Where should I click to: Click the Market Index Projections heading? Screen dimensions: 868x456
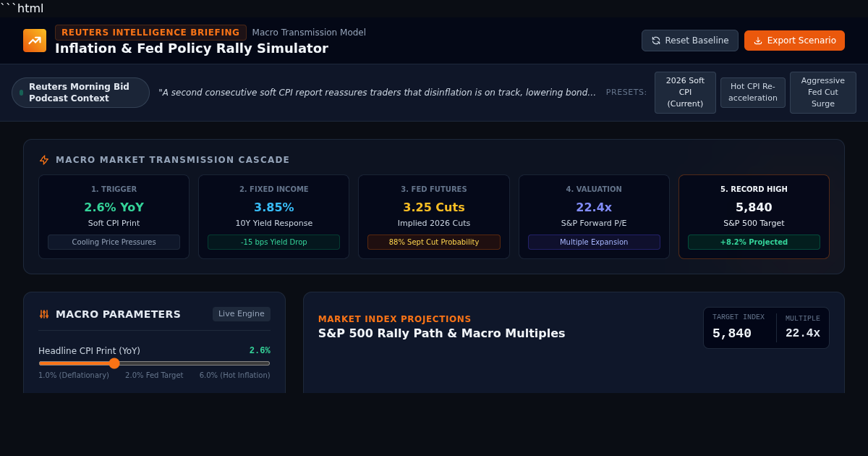click(x=395, y=319)
